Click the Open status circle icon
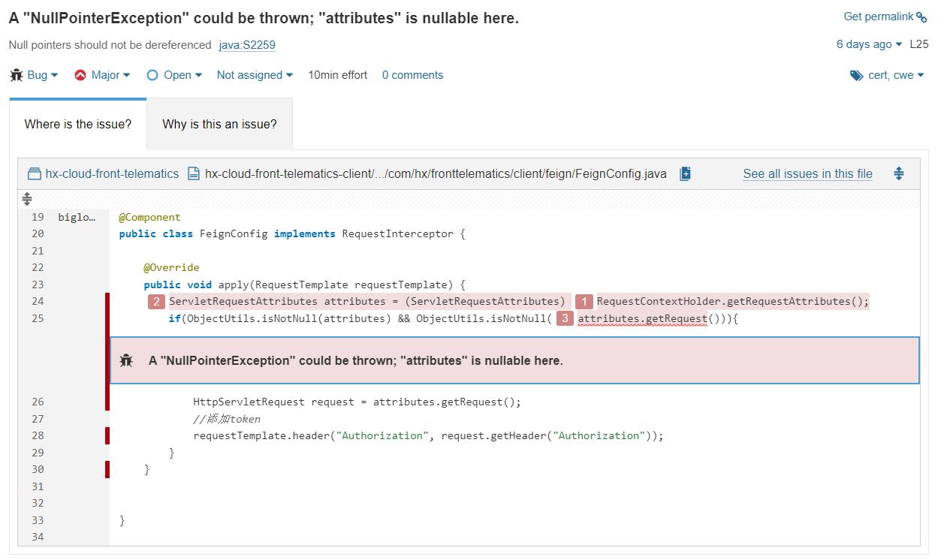This screenshot has width=947, height=560. click(x=152, y=75)
